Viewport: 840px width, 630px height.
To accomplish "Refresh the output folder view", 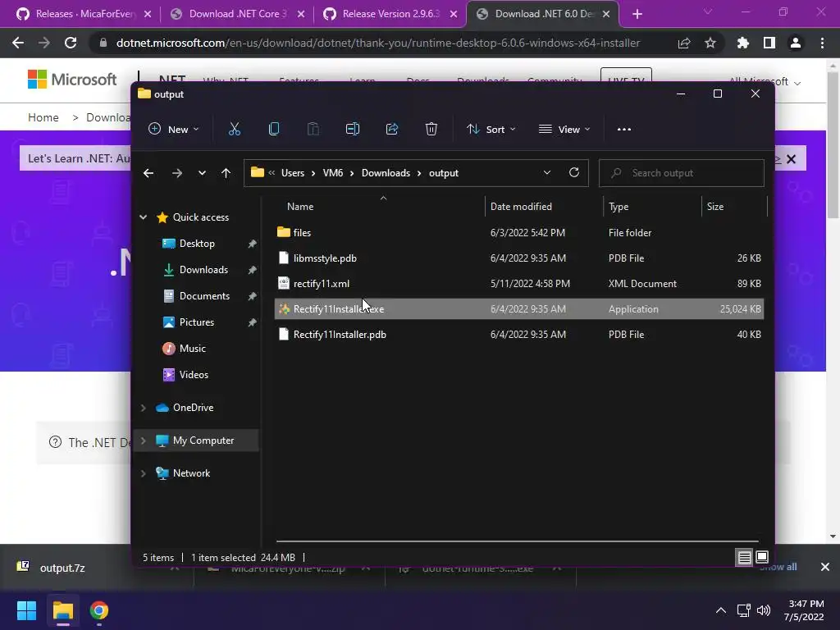I will 573,172.
